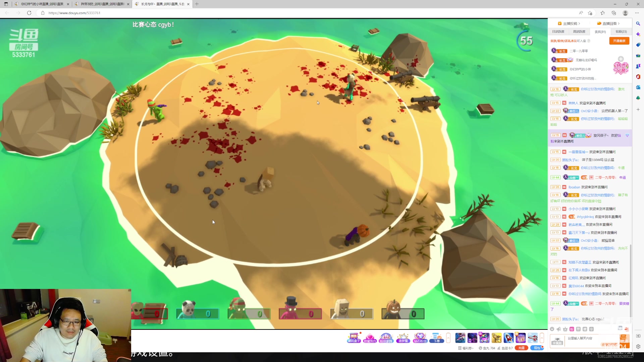Click VIP guest 无糖乌龙好喝吗
This screenshot has width=644, height=362.
tap(586, 60)
